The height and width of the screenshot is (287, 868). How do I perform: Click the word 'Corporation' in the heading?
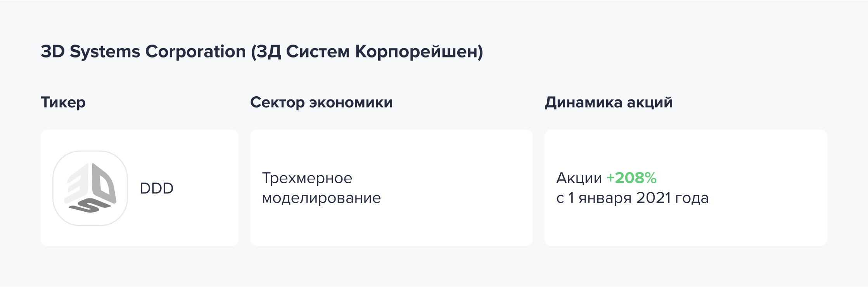tap(195, 52)
